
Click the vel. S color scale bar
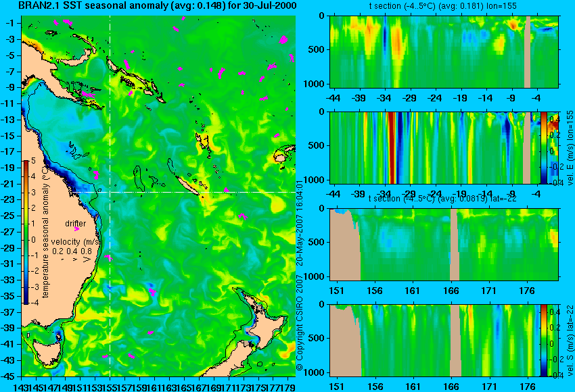pyautogui.click(x=544, y=341)
